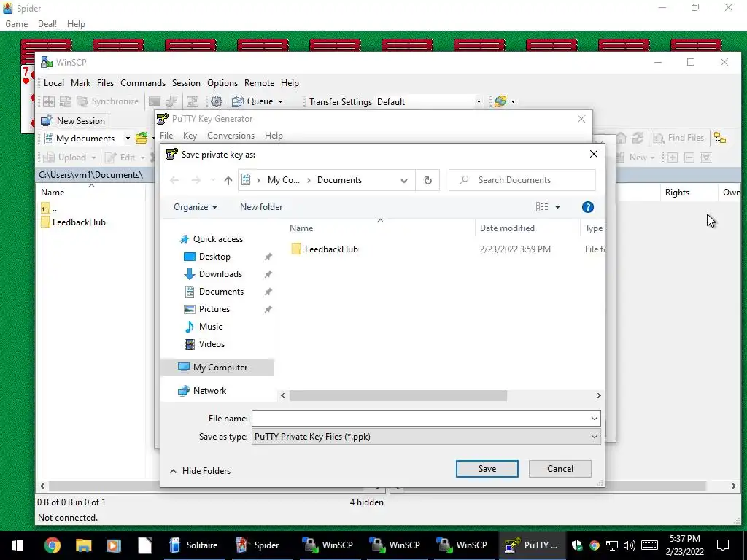This screenshot has width=747, height=560.
Task: Click the My Co... breadcrumb segment
Action: point(284,180)
